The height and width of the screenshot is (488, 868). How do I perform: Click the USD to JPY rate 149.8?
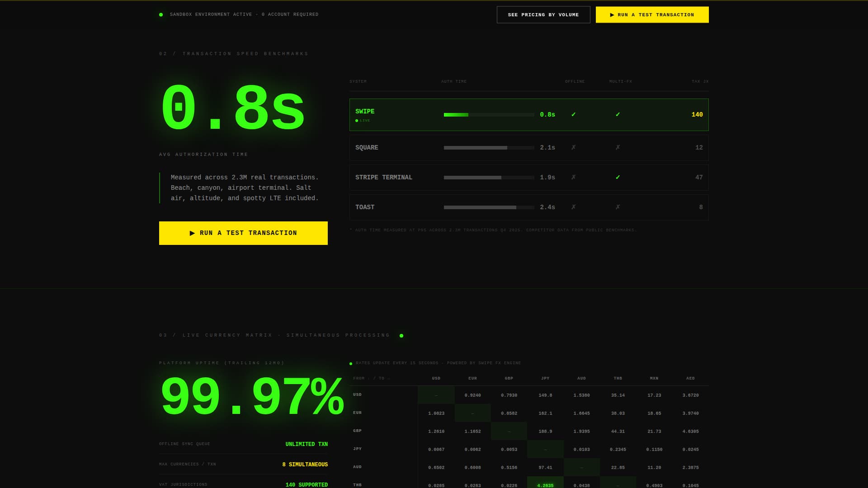coord(545,395)
